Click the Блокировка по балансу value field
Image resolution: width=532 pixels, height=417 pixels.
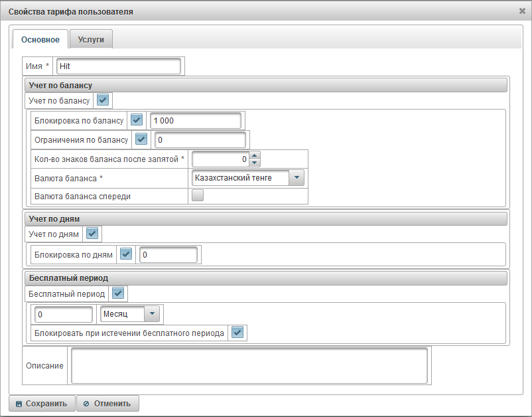pos(196,121)
